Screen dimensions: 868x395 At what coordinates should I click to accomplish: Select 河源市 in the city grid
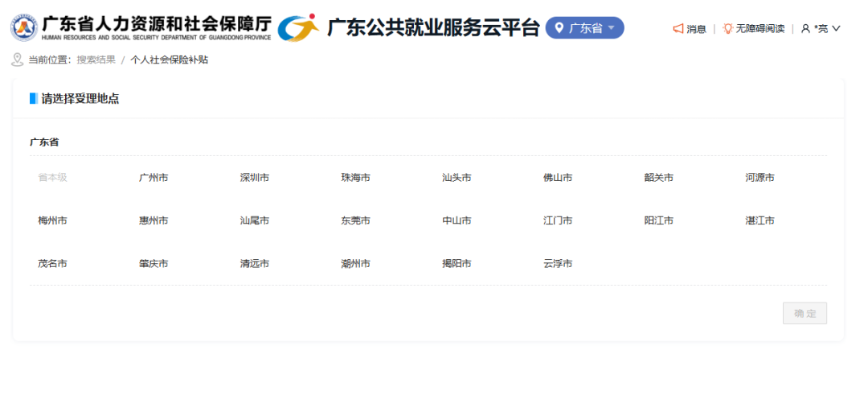click(760, 178)
